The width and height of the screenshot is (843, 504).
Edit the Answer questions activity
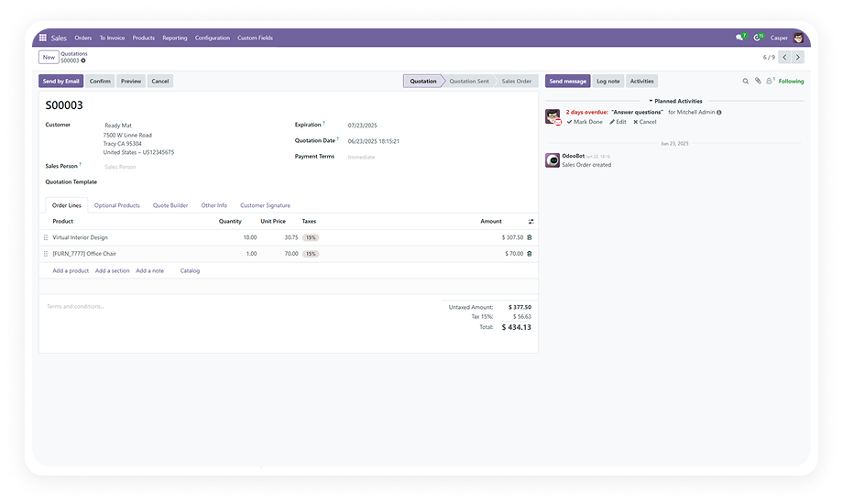[618, 122]
